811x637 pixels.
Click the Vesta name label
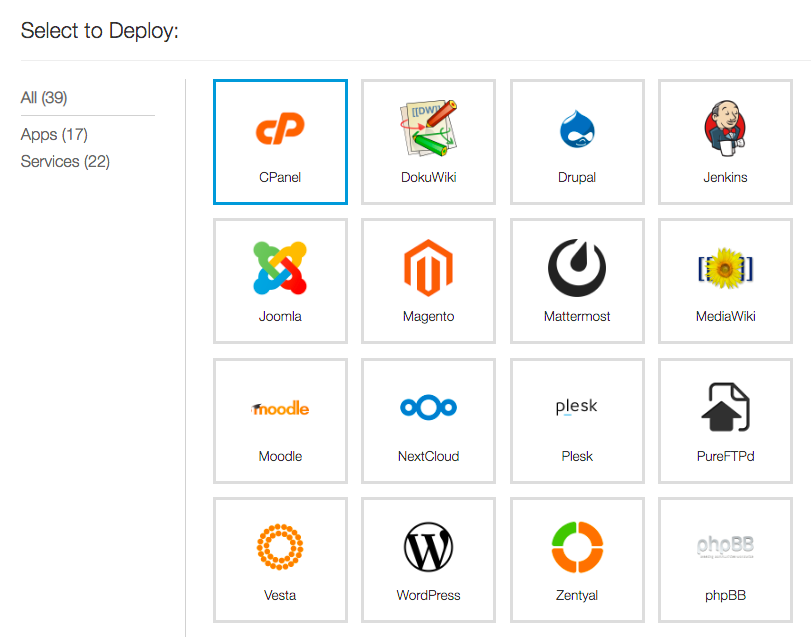[280, 595]
